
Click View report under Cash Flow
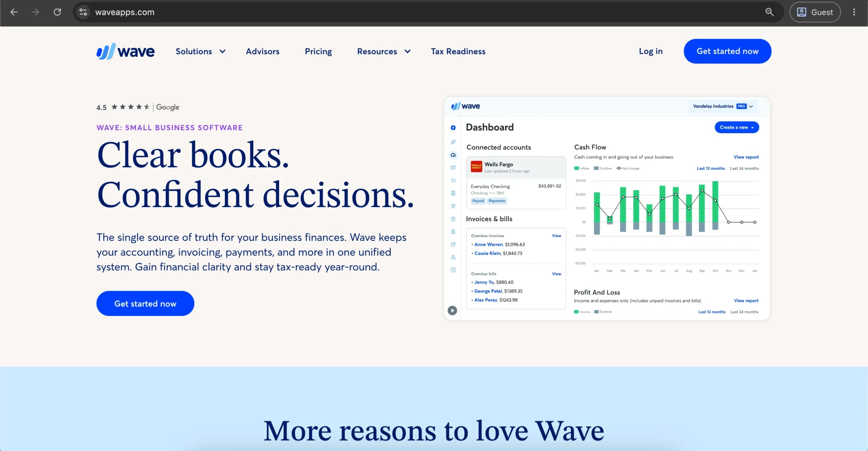coord(746,157)
